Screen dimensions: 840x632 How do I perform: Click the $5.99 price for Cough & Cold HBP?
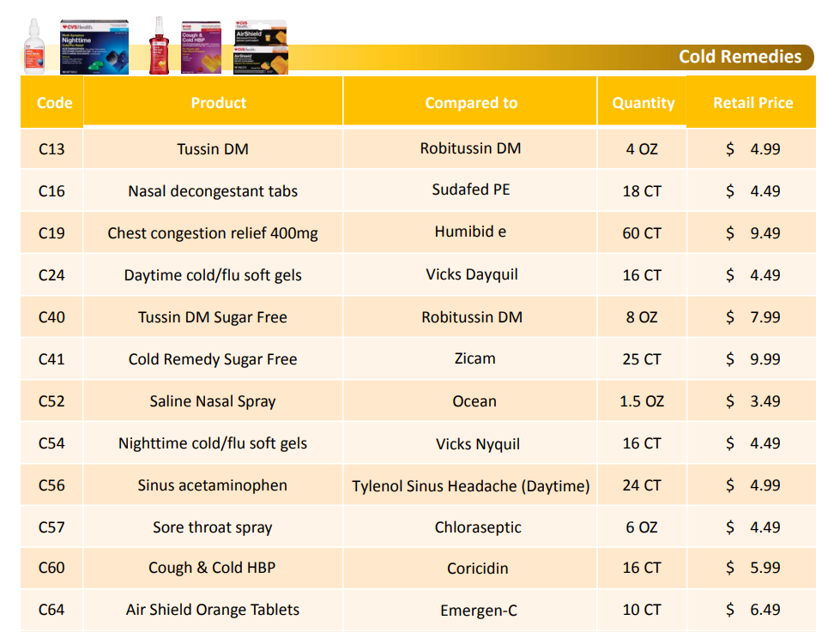[751, 568]
